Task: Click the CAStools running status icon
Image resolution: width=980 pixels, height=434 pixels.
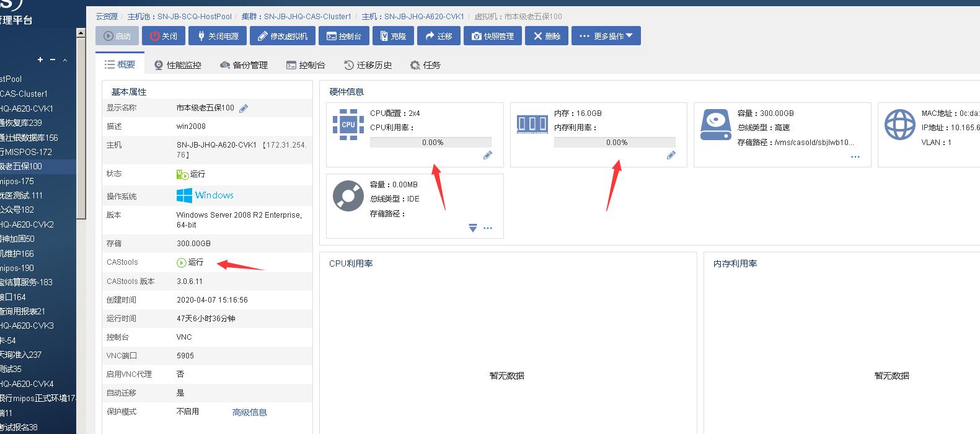Action: 182,263
